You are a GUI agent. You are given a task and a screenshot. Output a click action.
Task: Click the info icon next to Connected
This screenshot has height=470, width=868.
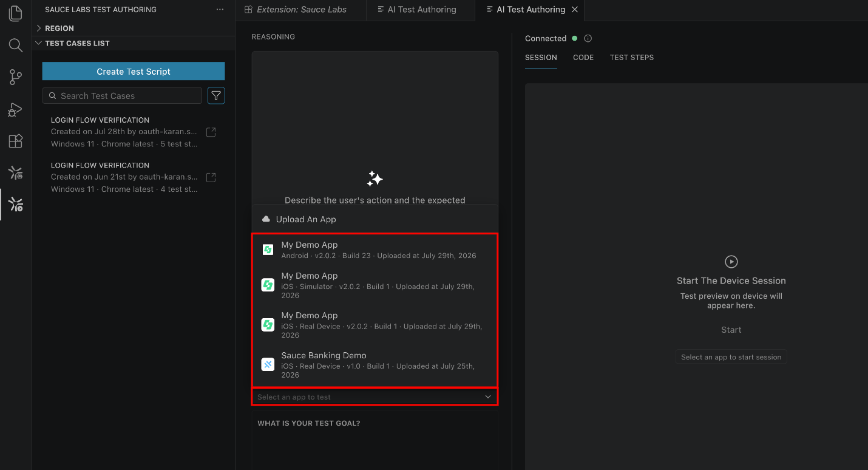pos(588,38)
